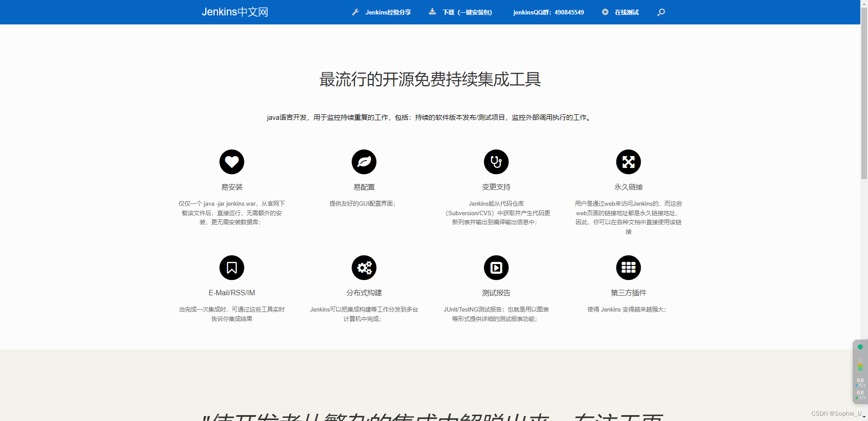Click the green status dot in side widget
868x421 pixels.
860,346
